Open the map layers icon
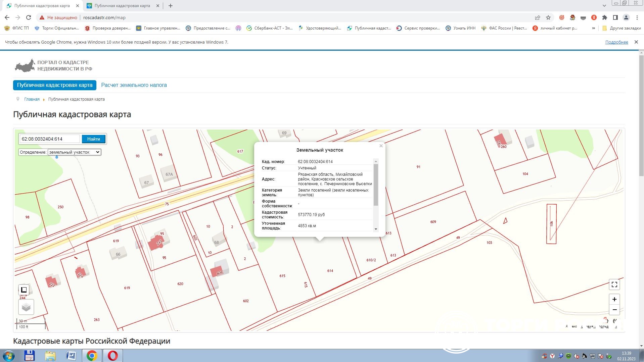The image size is (644, 362). (26, 307)
